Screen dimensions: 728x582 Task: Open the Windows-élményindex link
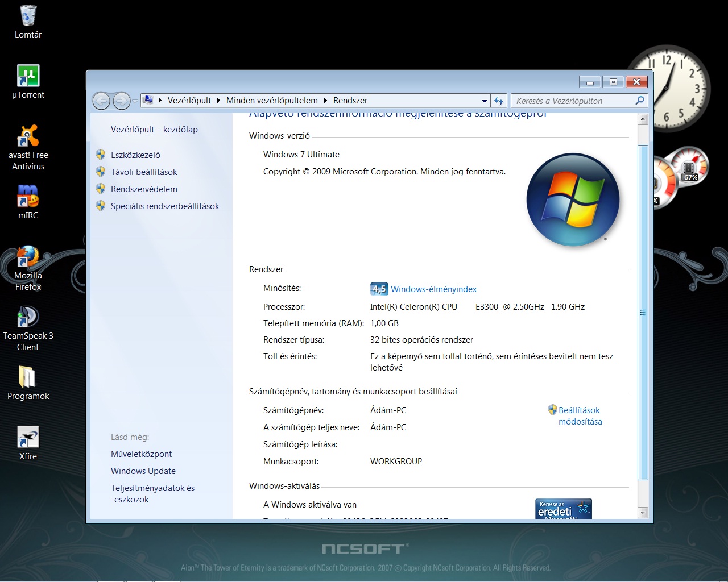click(x=433, y=289)
